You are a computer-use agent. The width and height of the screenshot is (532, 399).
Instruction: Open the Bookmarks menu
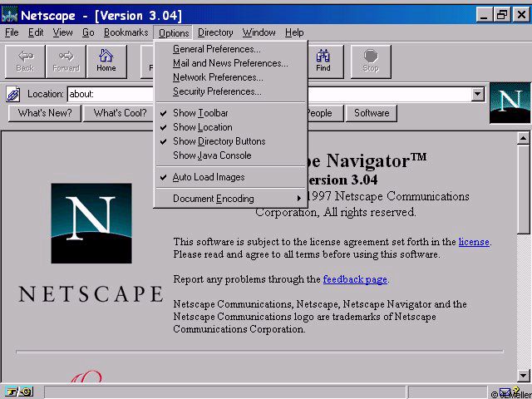coord(126,32)
